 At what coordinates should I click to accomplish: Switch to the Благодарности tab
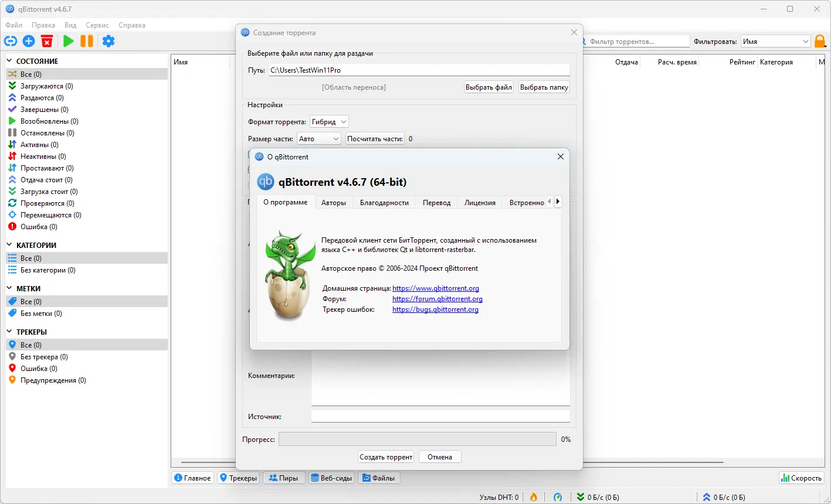pyautogui.click(x=384, y=203)
